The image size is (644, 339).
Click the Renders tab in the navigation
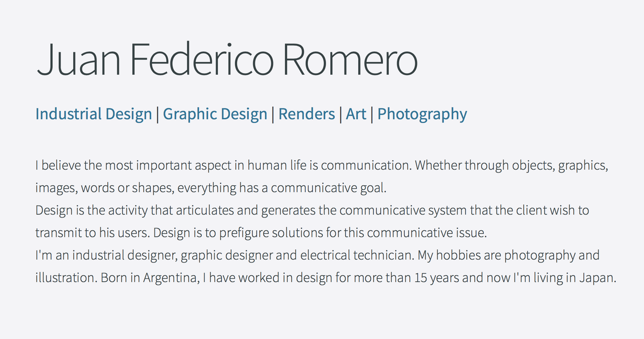click(306, 114)
